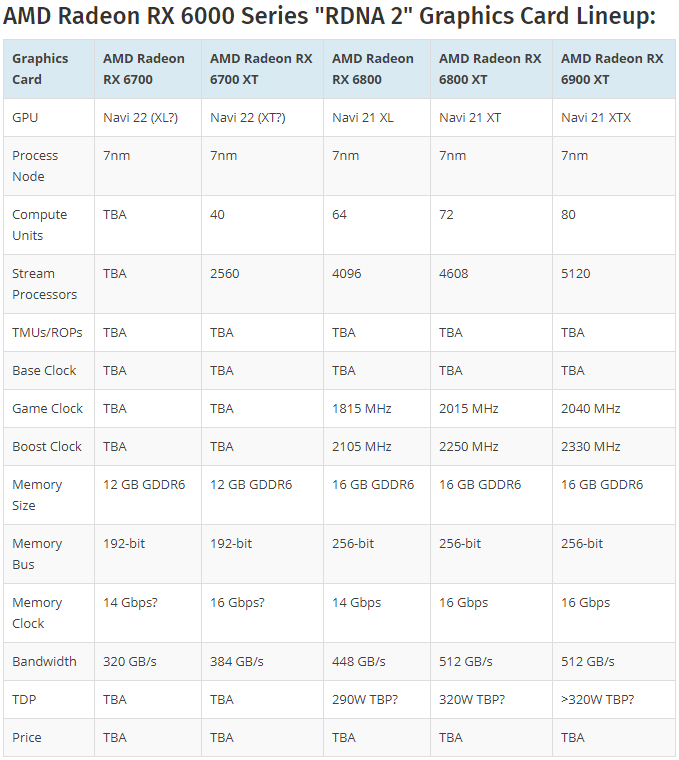The height and width of the screenshot is (760, 679).
Task: Select the Compute Units row label
Action: point(39,225)
